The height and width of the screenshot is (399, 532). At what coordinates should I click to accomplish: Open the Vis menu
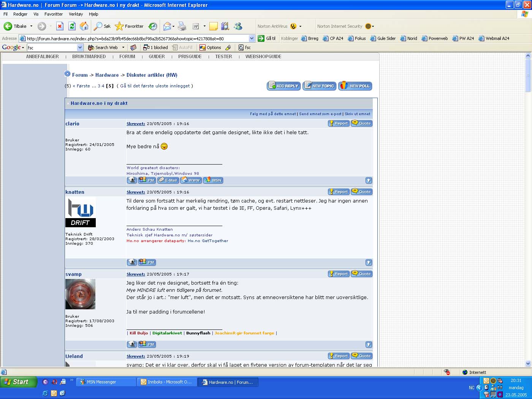pyautogui.click(x=36, y=14)
